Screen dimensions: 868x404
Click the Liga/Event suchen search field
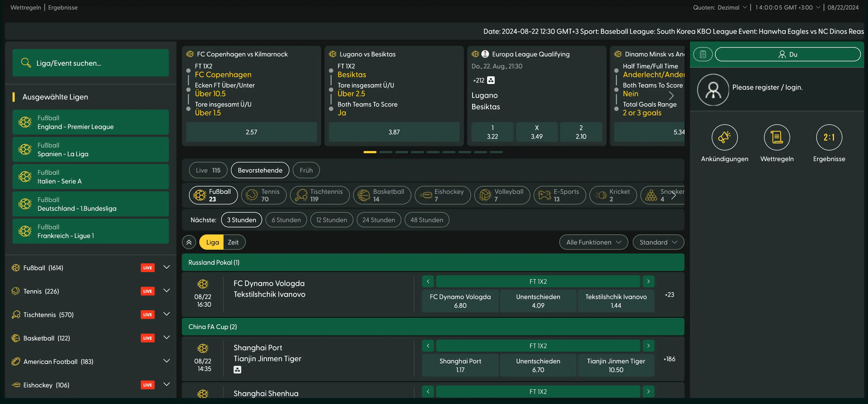[101, 63]
